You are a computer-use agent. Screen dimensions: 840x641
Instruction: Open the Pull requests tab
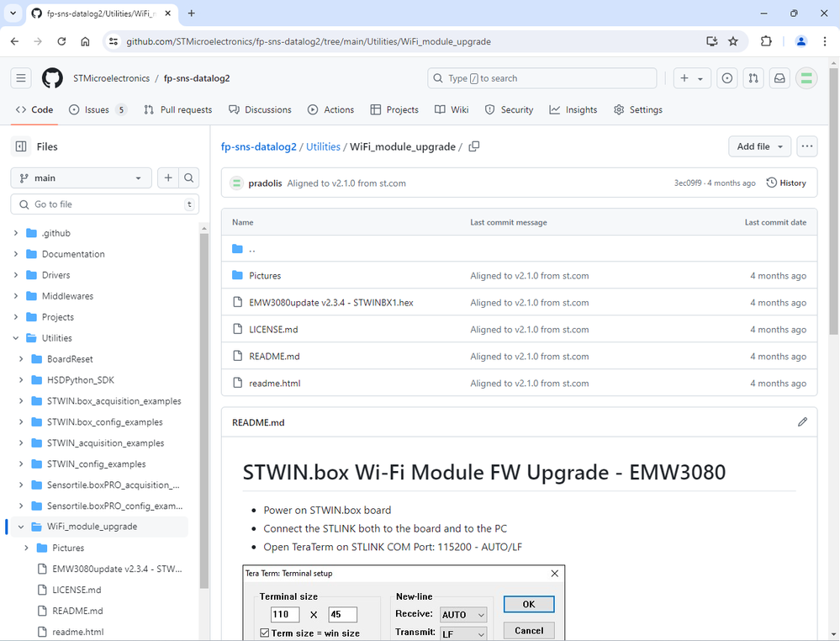coord(178,110)
